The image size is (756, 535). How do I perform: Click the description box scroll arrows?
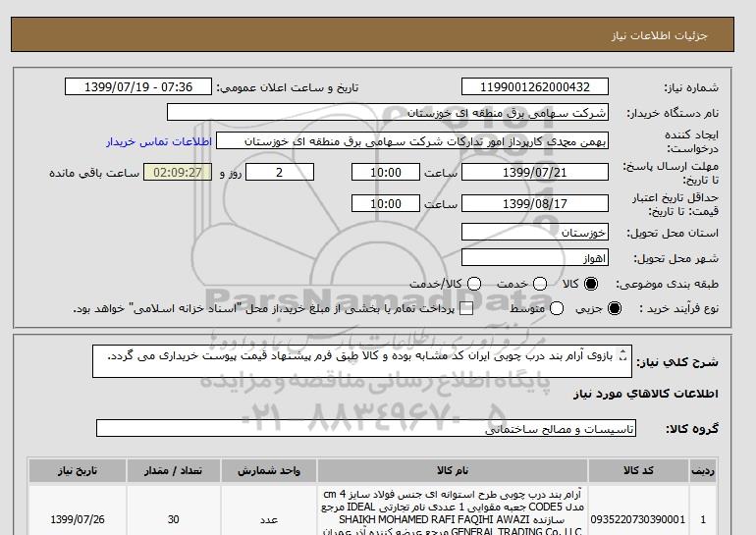622,355
